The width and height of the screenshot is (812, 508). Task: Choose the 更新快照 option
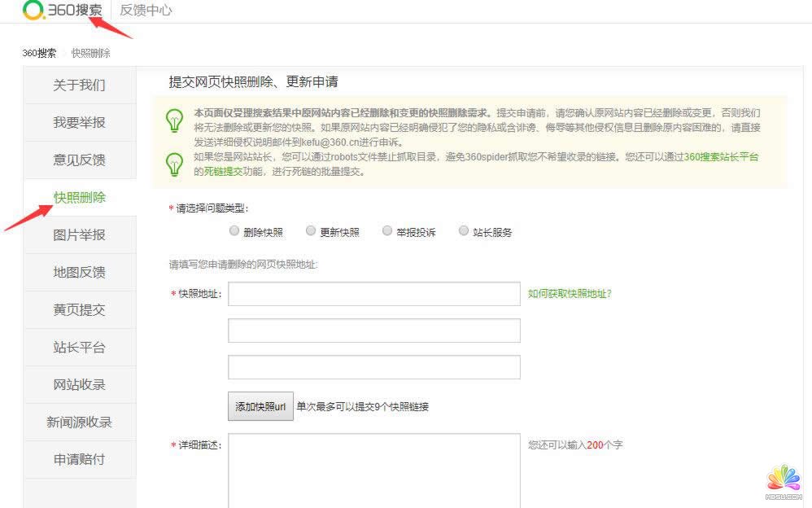coord(311,230)
